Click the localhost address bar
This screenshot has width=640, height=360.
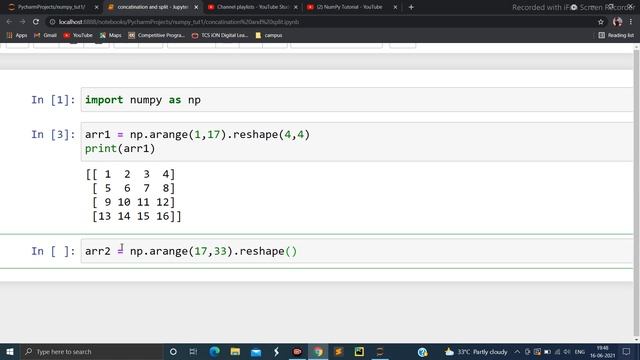coord(318,22)
